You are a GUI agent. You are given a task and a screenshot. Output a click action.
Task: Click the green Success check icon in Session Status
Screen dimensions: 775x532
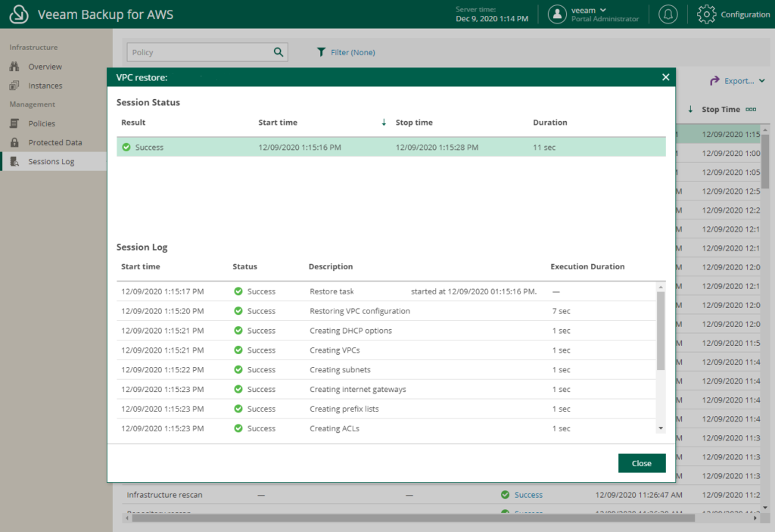(x=126, y=148)
